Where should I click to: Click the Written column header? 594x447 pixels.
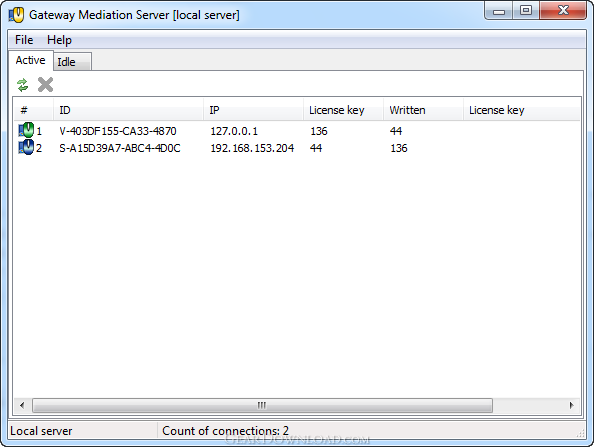pos(423,110)
